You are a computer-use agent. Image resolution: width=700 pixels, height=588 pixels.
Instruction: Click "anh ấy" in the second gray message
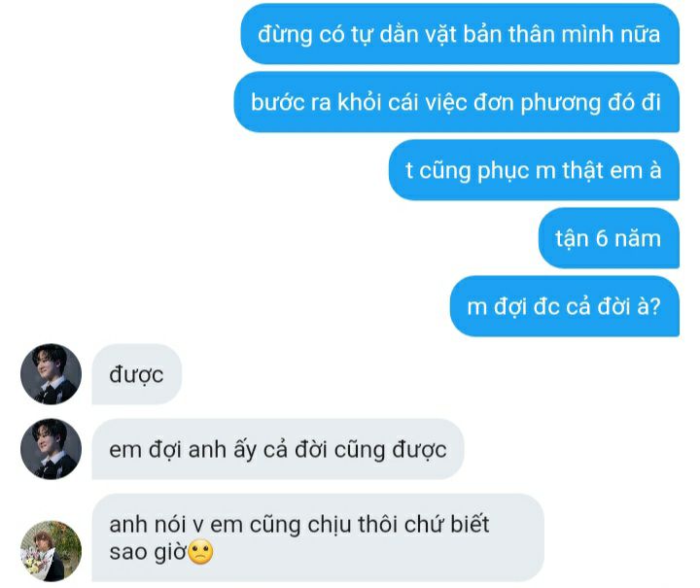[223, 450]
